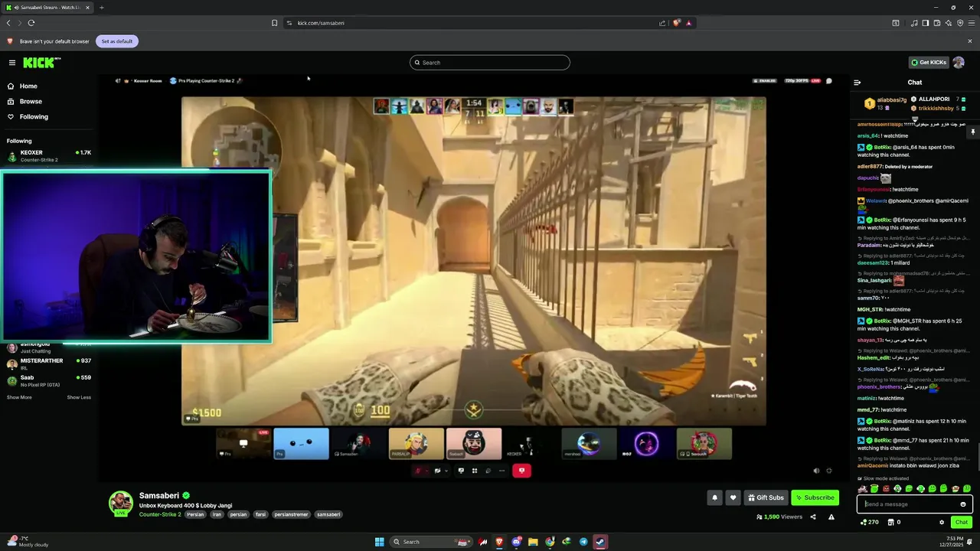Open the Brave main menu
The height and width of the screenshot is (551, 980).
pyautogui.click(x=971, y=23)
